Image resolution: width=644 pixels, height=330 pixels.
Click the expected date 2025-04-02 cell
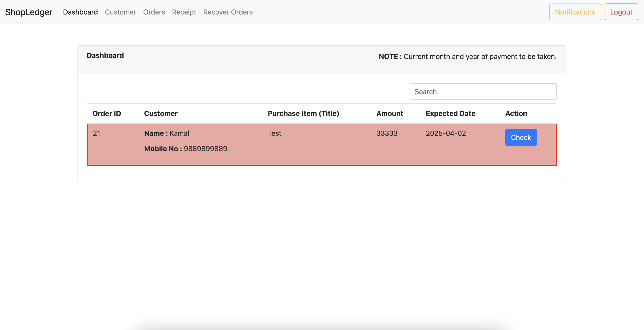coord(446,133)
